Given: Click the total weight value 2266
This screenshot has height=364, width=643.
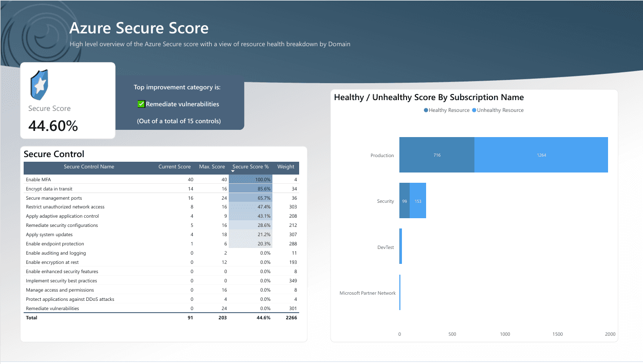Looking at the screenshot, I should tap(291, 318).
